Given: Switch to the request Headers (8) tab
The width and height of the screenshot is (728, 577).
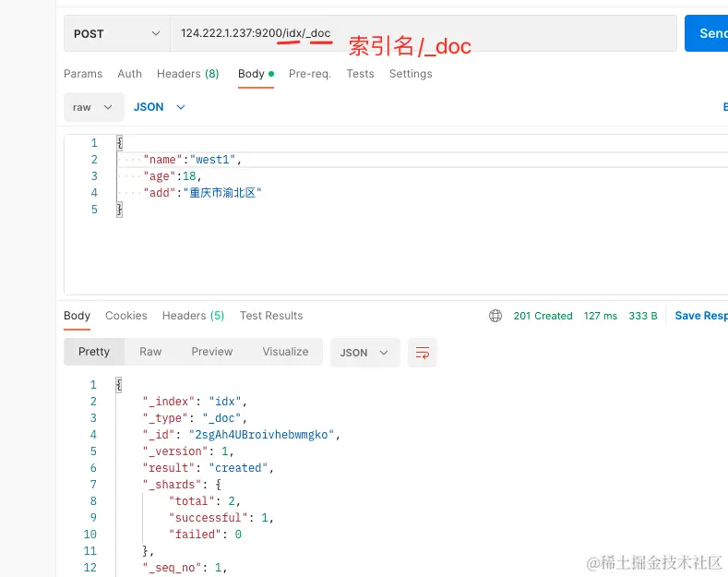Looking at the screenshot, I should point(188,74).
